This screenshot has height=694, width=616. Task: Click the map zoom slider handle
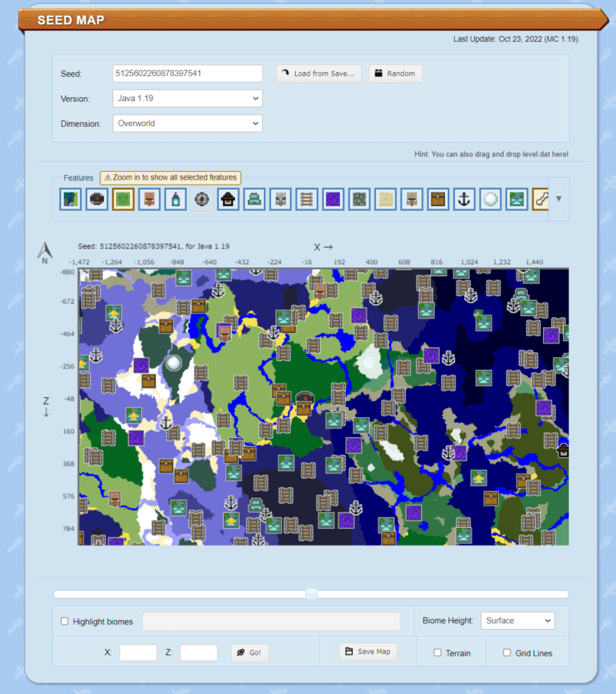[x=311, y=594]
